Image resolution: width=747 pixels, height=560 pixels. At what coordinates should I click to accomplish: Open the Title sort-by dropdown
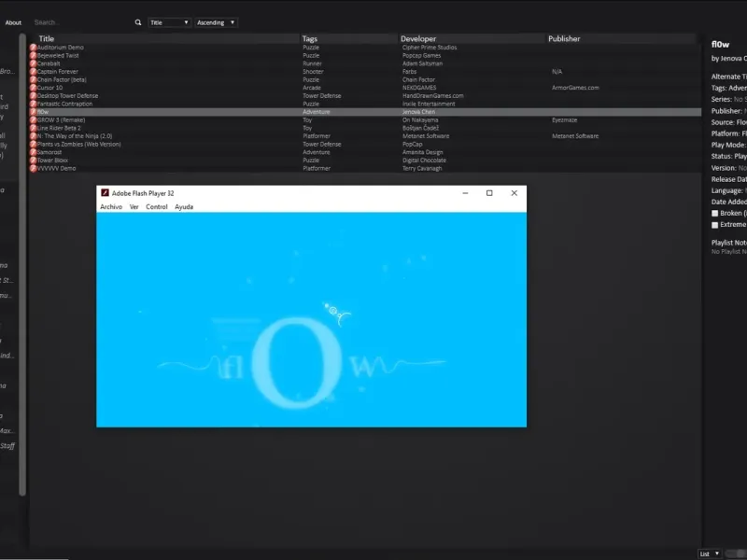click(170, 22)
